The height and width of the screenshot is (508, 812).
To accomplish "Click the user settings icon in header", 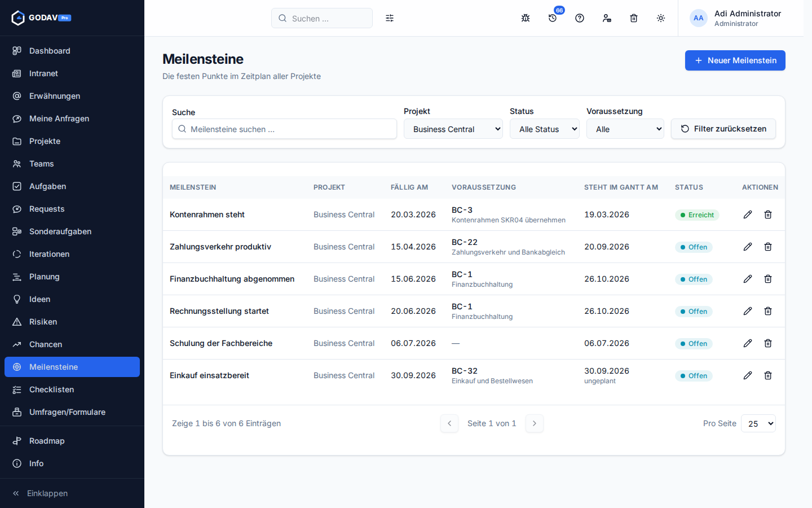I will (607, 18).
